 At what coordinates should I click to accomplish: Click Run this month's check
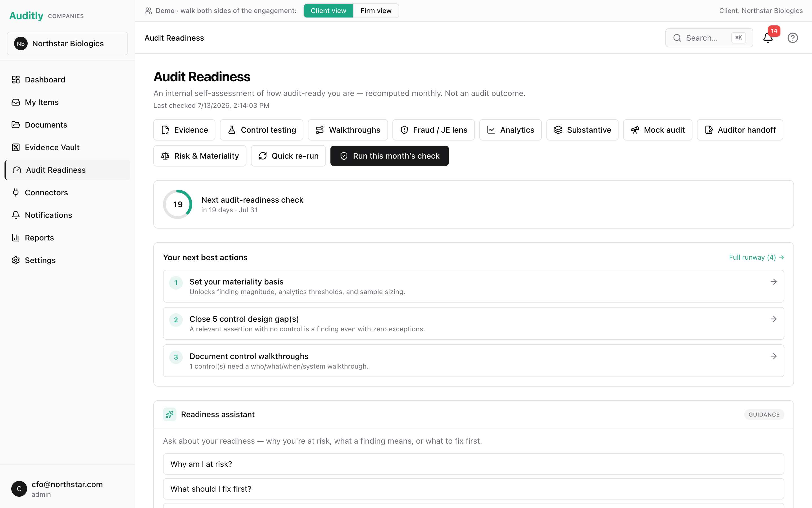coord(389,156)
